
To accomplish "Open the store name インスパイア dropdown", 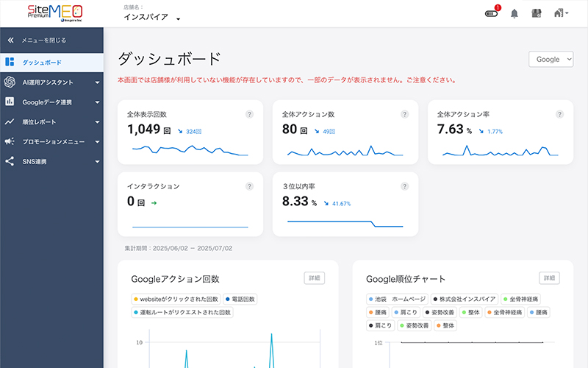I will 151,17.
